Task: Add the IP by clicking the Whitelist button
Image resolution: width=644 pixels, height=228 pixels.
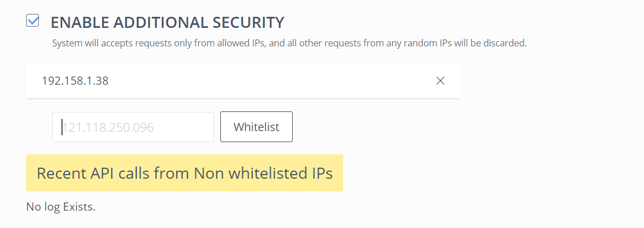Action: coord(256,127)
